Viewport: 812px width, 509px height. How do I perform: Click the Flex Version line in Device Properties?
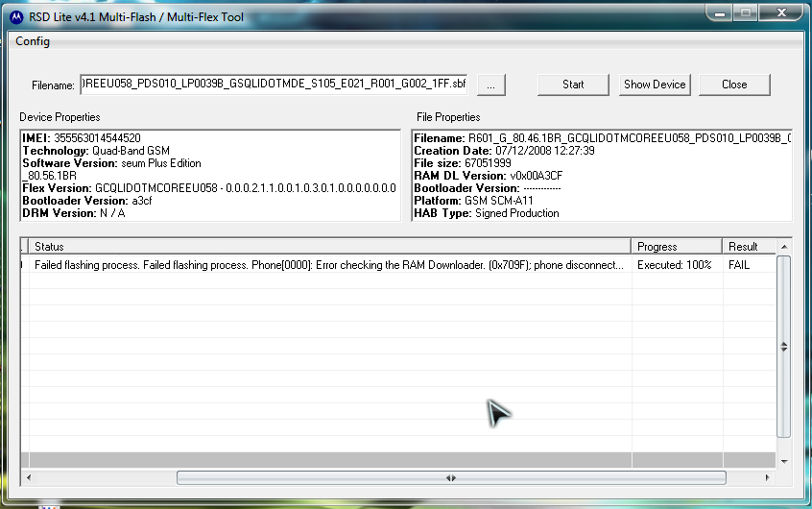click(209, 188)
